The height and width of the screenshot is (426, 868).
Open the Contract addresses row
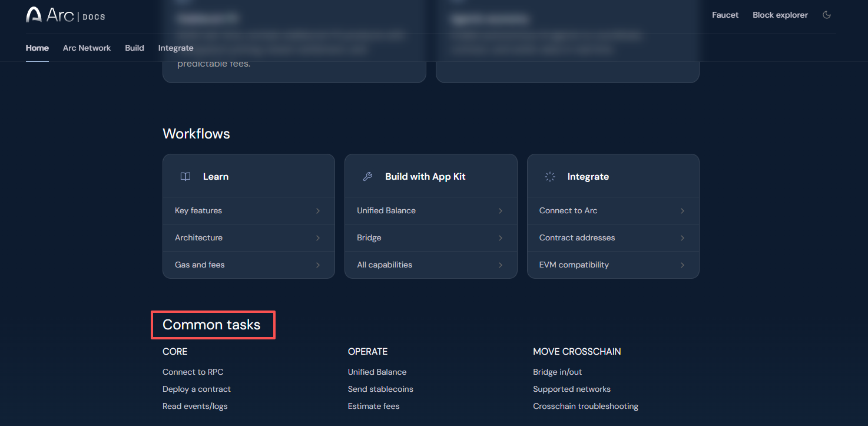coord(613,237)
